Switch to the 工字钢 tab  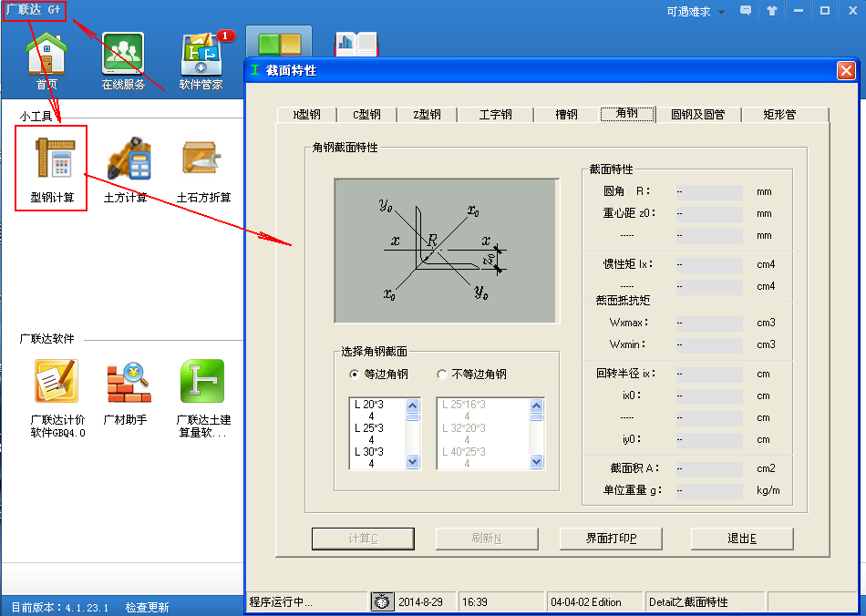coord(495,114)
